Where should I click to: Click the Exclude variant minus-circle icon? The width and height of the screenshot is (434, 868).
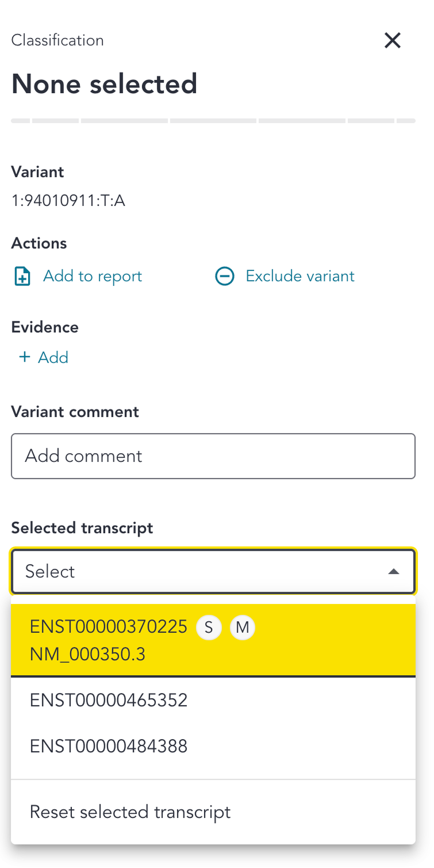coord(224,277)
